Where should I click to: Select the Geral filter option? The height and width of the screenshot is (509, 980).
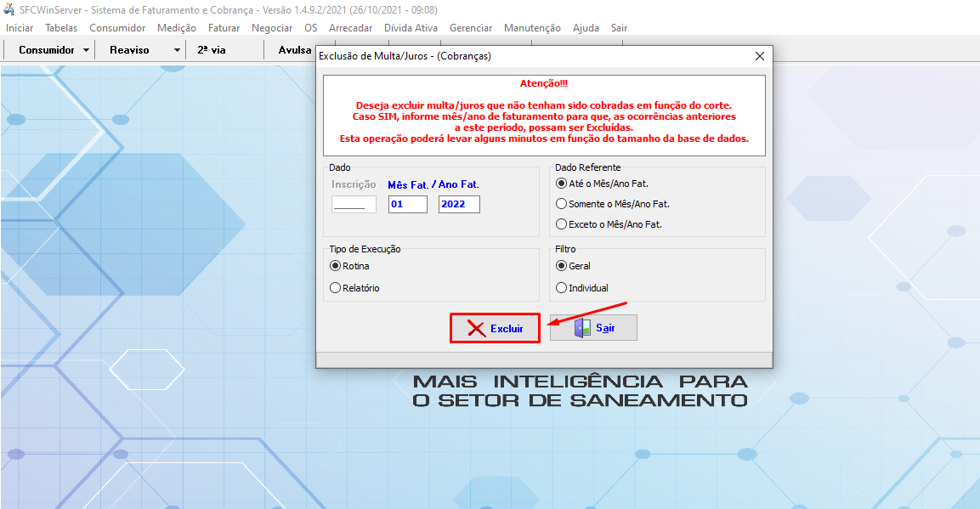point(561,266)
